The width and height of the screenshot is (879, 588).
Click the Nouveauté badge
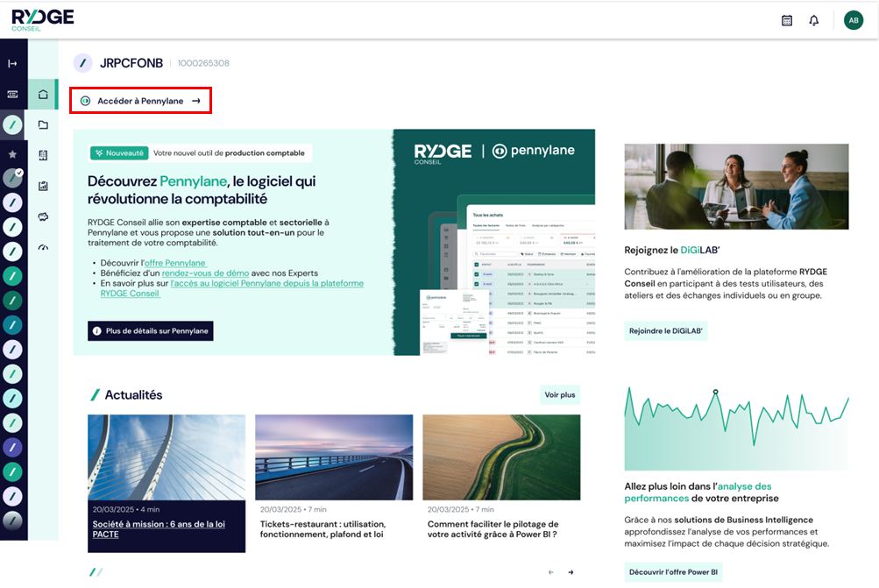(119, 153)
